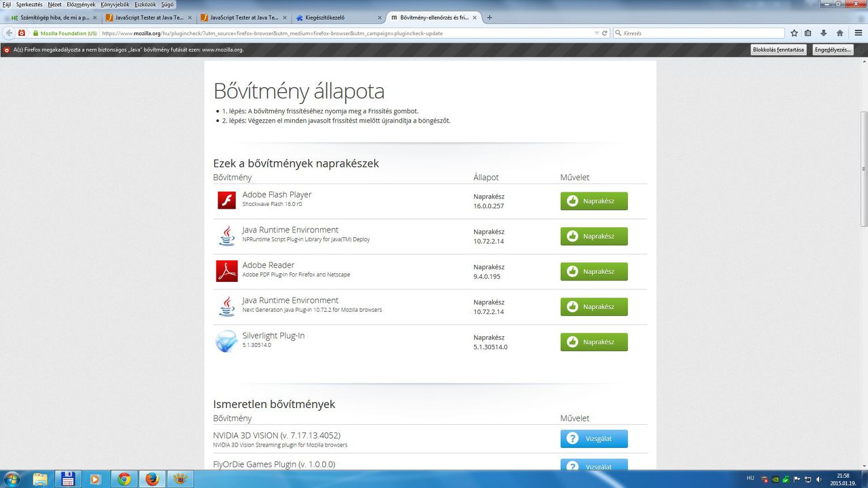
Task: Click the Flash version 16.0.0.257 text
Action: 488,206
